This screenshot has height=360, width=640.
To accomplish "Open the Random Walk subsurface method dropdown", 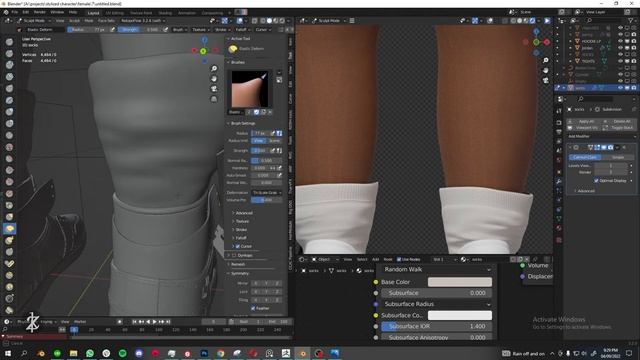I will pos(436,269).
